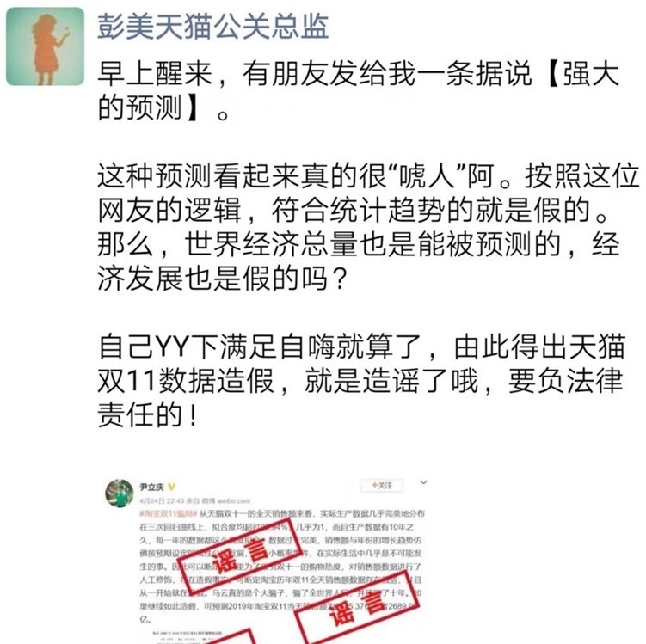Open the #淘宝双11骗局# hashtag topic
The image size is (646, 644).
(168, 514)
